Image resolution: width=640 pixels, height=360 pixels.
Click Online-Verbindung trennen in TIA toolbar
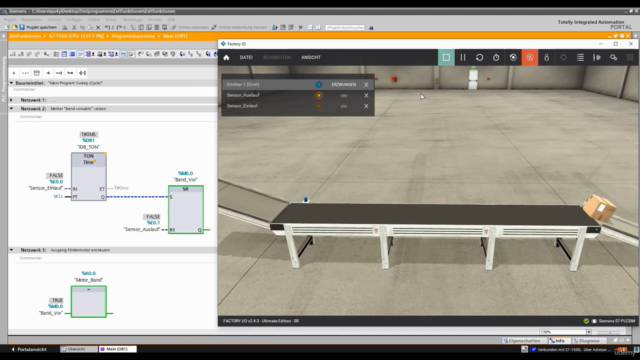pos(239,27)
